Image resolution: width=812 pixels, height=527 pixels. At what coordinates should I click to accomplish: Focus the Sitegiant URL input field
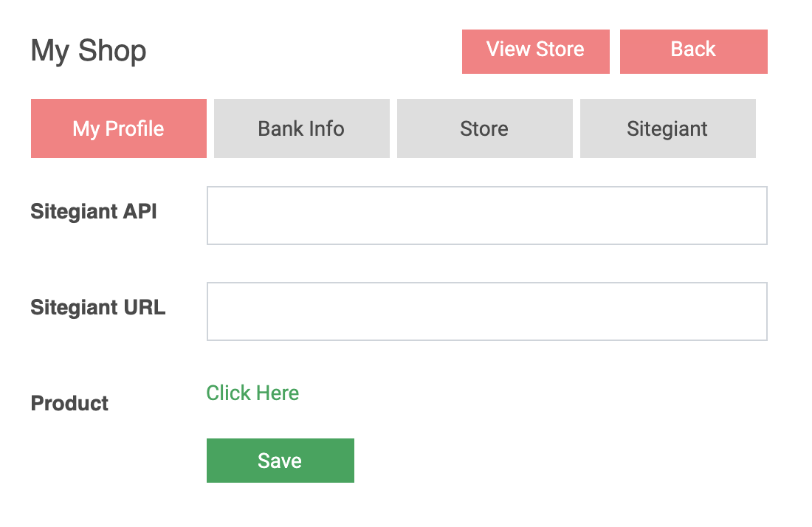point(486,311)
